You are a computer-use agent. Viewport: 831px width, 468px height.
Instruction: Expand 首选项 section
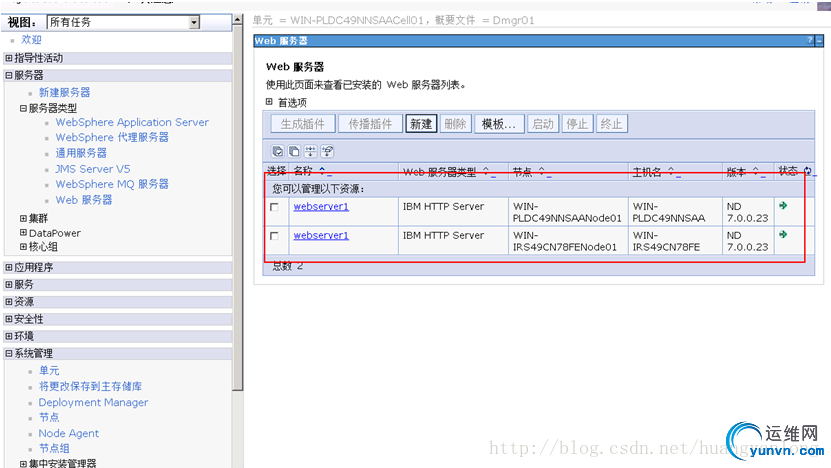coord(269,102)
